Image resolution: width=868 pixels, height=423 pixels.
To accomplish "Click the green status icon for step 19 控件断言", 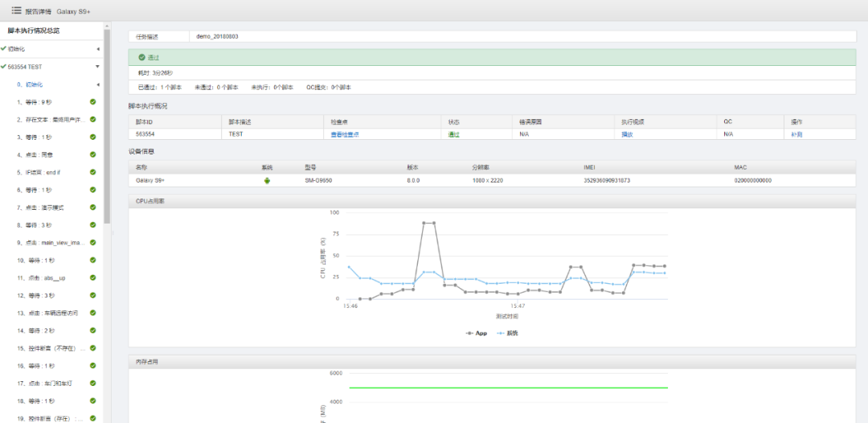I will [93, 418].
